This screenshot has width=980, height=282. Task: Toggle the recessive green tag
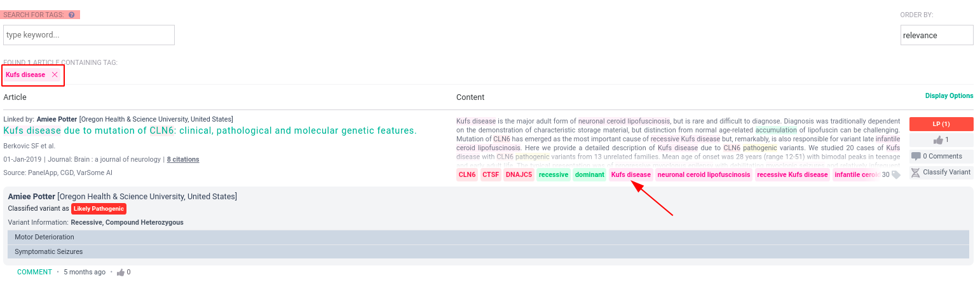[x=554, y=174]
